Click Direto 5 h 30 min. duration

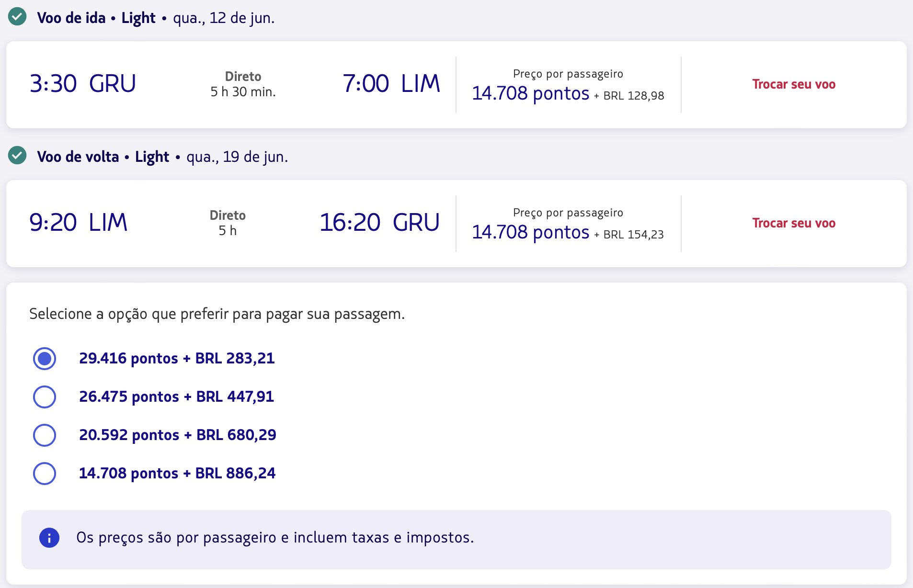243,84
